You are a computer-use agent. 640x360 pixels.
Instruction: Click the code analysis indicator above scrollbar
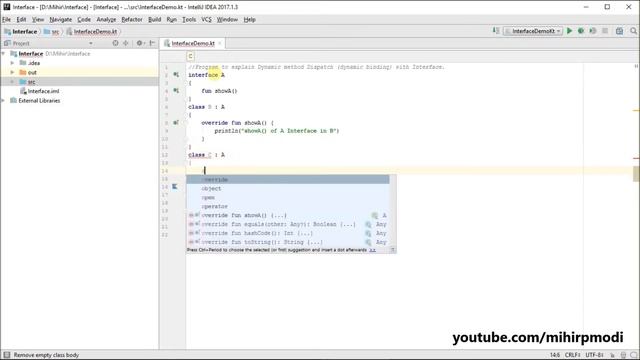(636, 66)
